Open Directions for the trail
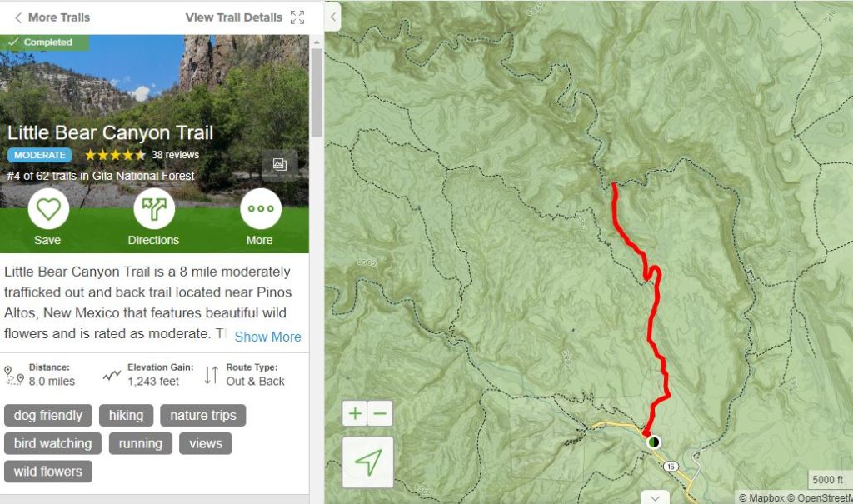The height and width of the screenshot is (504, 853). point(154,209)
